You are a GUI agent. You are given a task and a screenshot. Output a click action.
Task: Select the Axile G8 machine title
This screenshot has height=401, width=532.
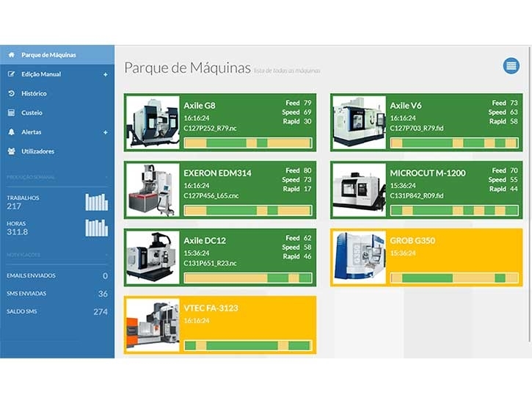click(x=200, y=106)
